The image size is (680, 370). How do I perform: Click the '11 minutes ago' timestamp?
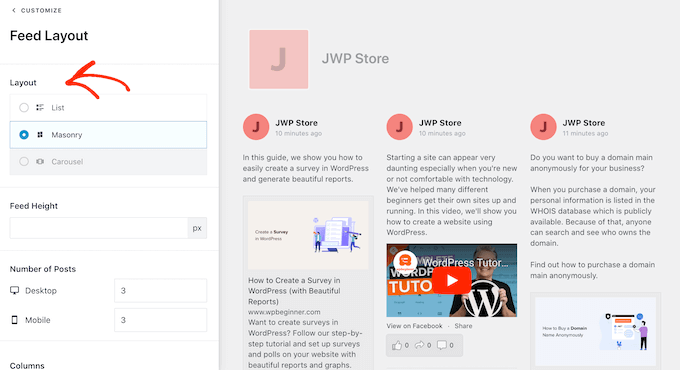585,134
